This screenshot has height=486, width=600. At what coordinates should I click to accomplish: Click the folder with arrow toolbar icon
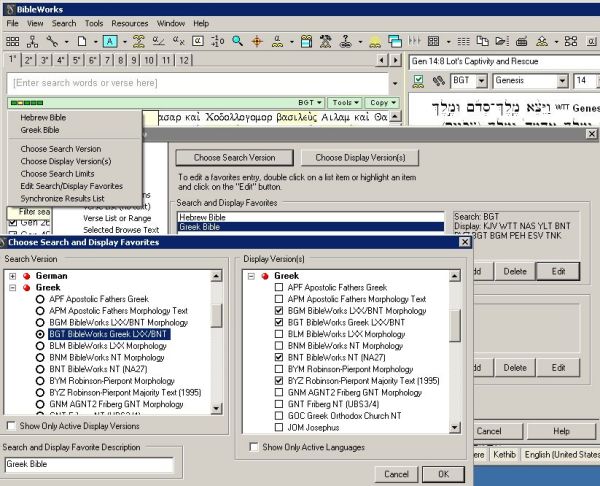pos(502,41)
